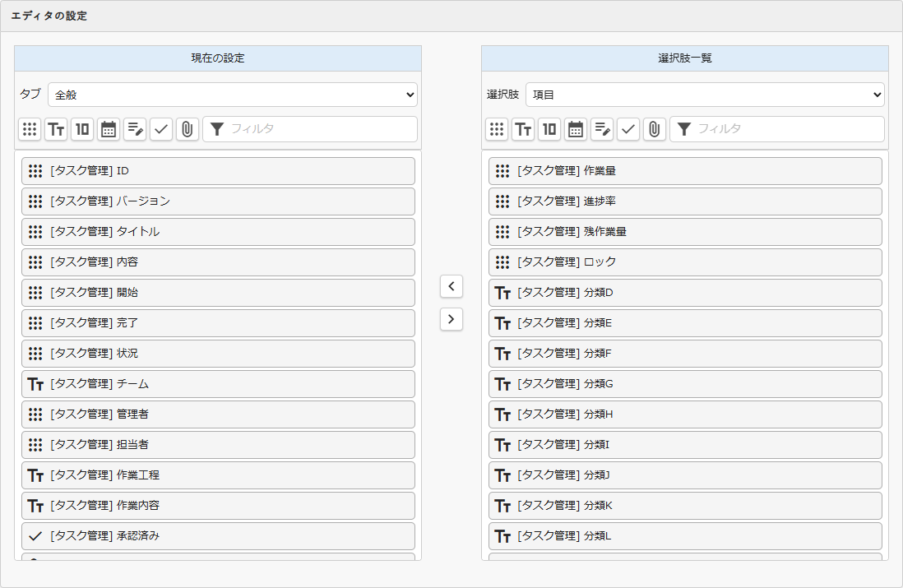The height and width of the screenshot is (588, 903).
Task: Select the [タスク管理] 進捗率 item
Action: (x=685, y=201)
